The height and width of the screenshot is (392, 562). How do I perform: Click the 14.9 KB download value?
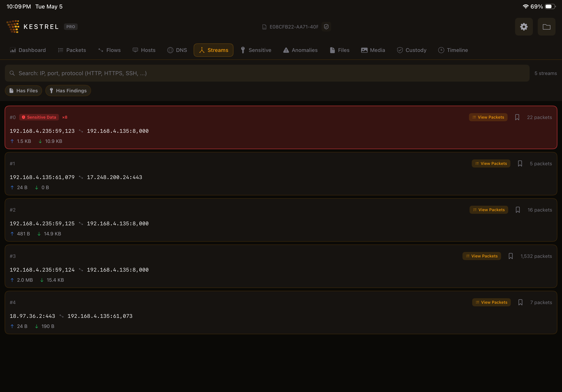[x=52, y=234]
